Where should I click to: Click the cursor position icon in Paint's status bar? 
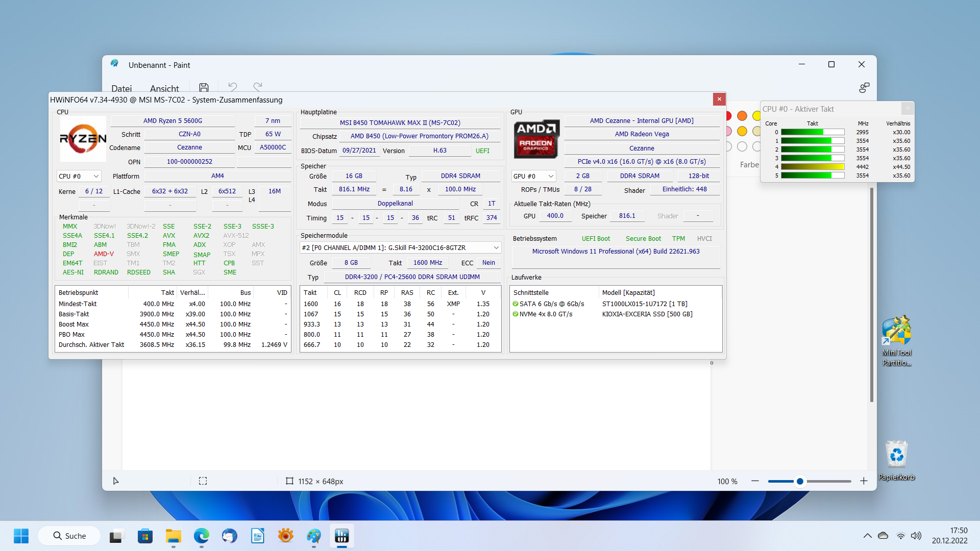coord(115,481)
